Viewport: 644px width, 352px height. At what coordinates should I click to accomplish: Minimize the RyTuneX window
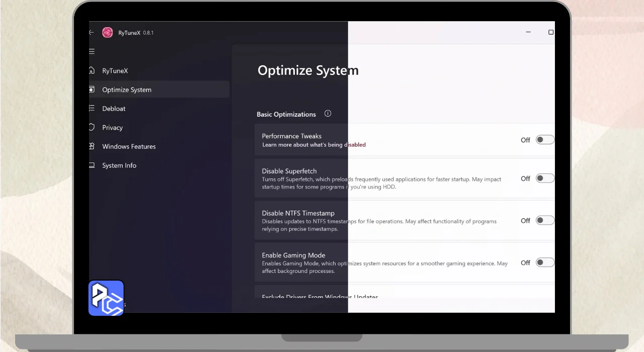tap(528, 32)
